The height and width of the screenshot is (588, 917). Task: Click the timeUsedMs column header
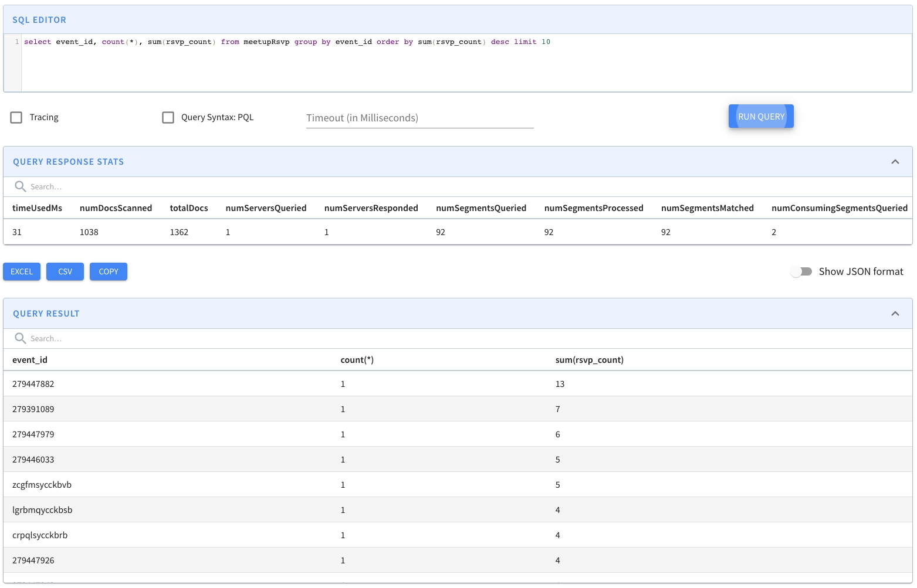(x=37, y=208)
